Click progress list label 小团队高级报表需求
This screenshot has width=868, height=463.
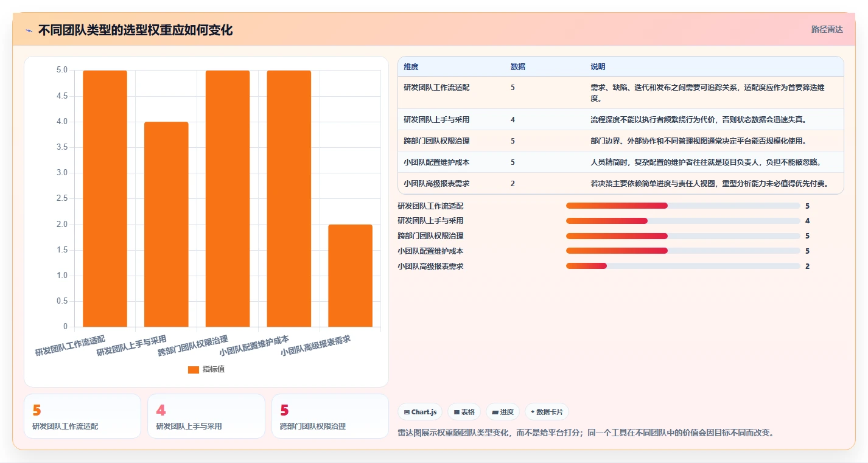click(x=430, y=266)
